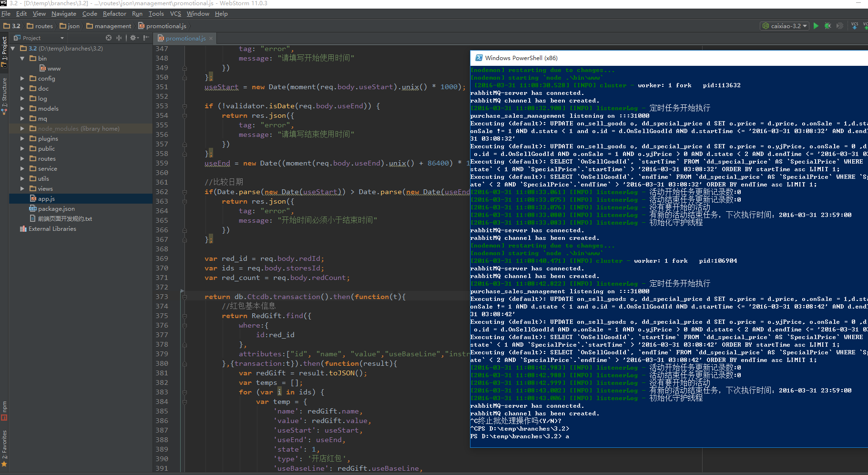The width and height of the screenshot is (868, 475).
Task: Open the File menu
Action: click(x=6, y=13)
